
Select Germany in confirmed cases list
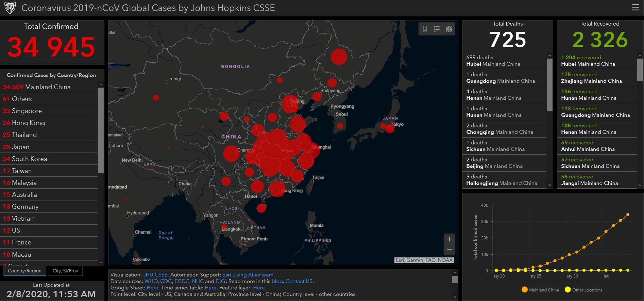(x=49, y=207)
